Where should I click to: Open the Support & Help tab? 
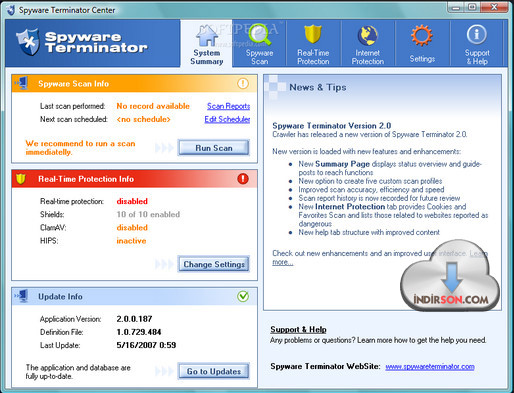[x=477, y=44]
